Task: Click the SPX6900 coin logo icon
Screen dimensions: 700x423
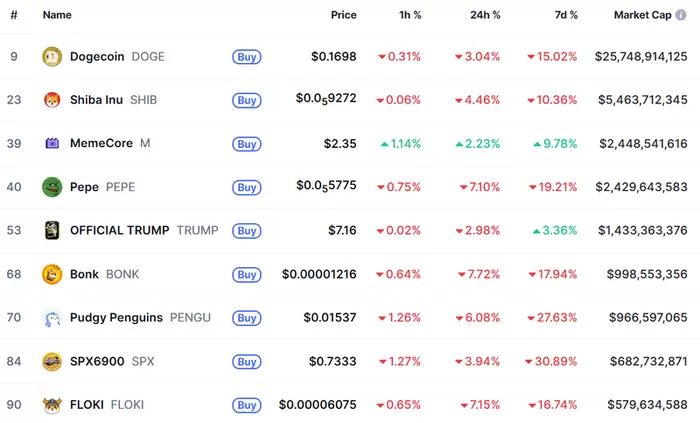Action: click(52, 361)
